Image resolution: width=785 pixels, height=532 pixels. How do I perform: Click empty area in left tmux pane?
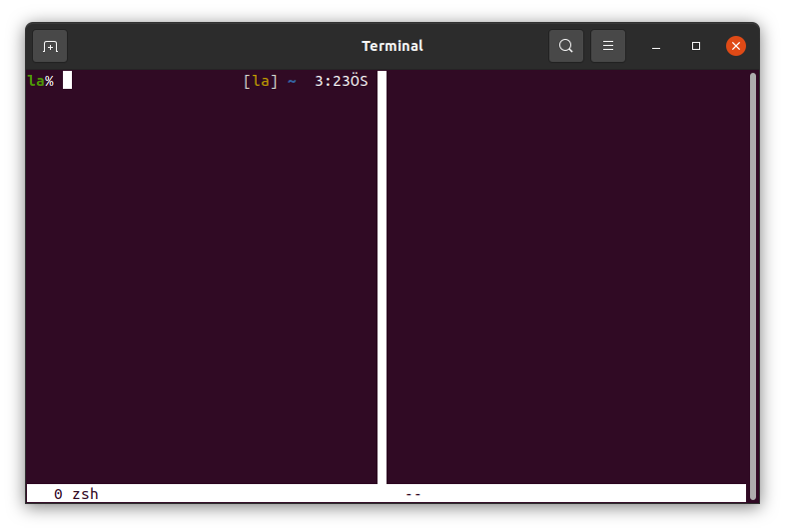[200, 299]
